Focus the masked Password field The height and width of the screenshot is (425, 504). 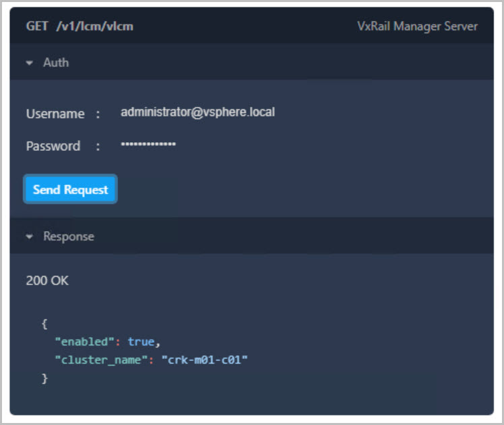(148, 145)
